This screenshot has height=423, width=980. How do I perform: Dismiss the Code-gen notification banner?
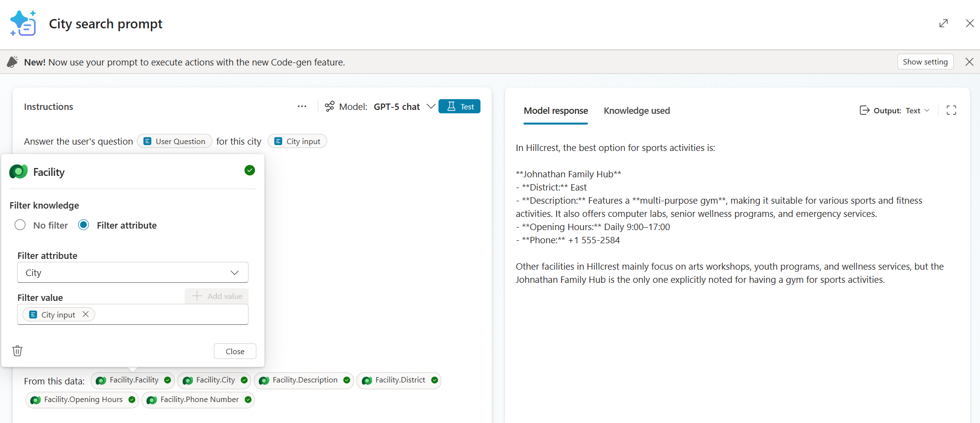[x=969, y=62]
